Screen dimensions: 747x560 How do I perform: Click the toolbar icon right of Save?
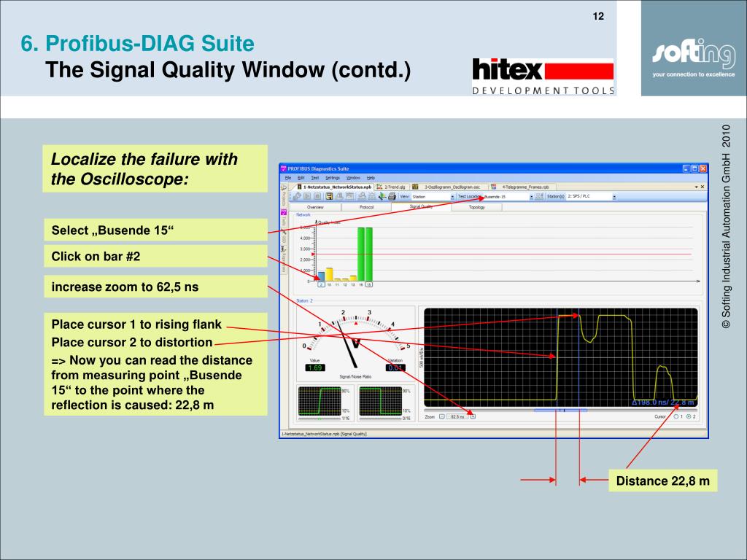(340, 196)
